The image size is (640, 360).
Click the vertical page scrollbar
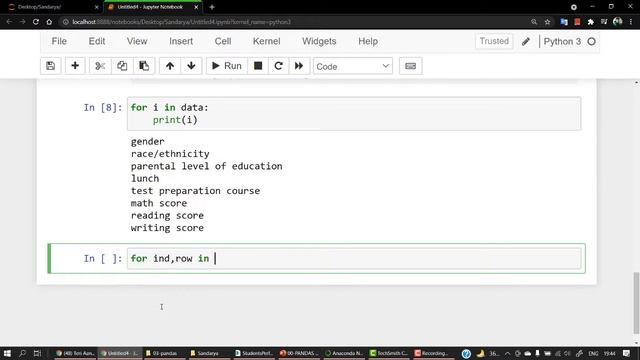[636, 303]
